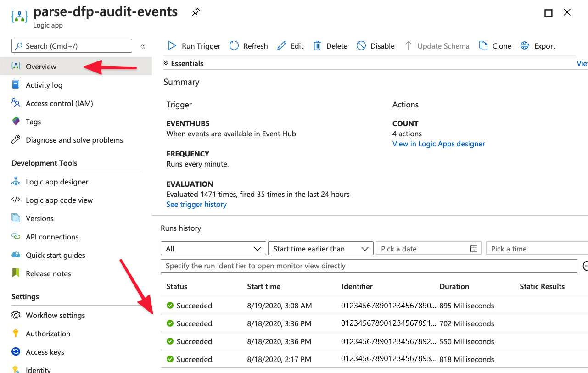Collapse the Essentials section
The width and height of the screenshot is (588, 373).
point(183,63)
